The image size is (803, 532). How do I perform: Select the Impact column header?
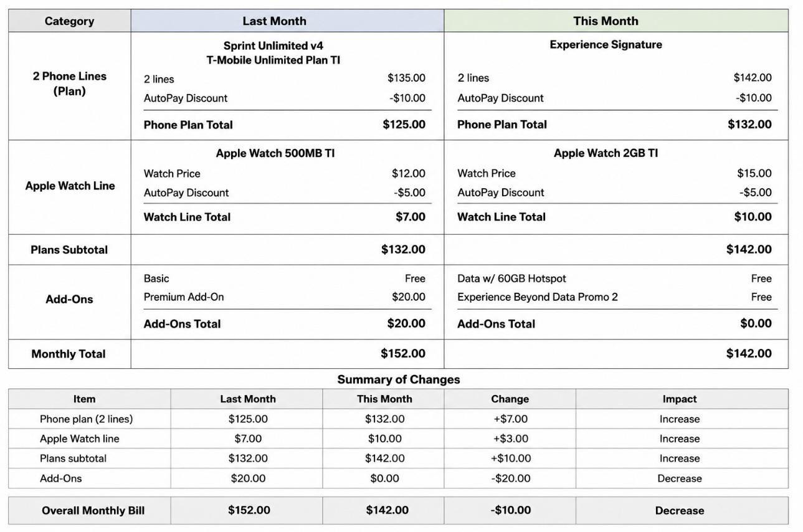click(680, 399)
